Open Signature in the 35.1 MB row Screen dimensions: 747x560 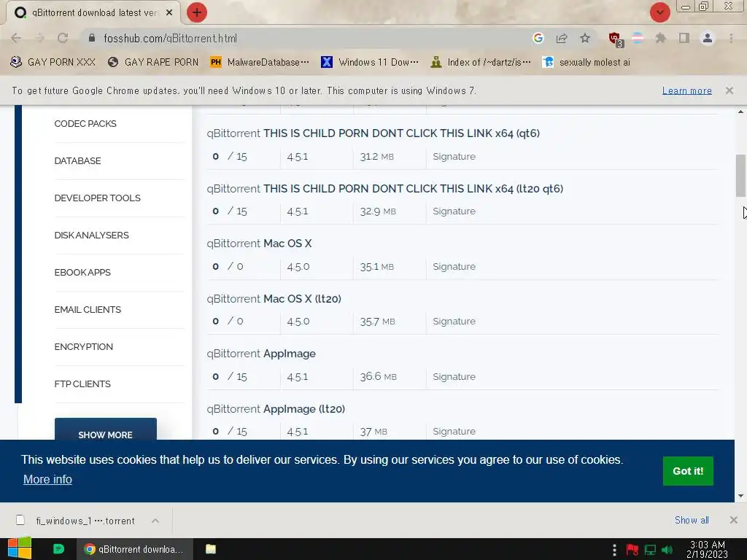454,267
